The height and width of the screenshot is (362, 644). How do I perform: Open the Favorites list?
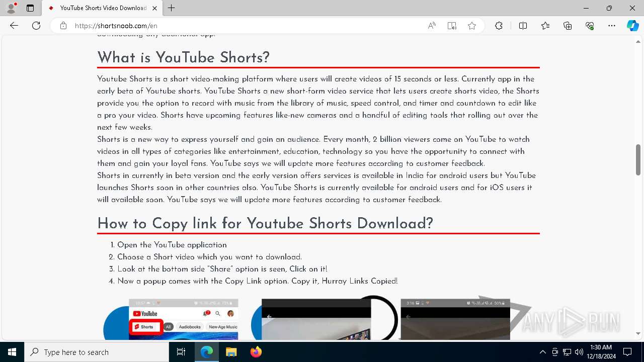pyautogui.click(x=545, y=26)
